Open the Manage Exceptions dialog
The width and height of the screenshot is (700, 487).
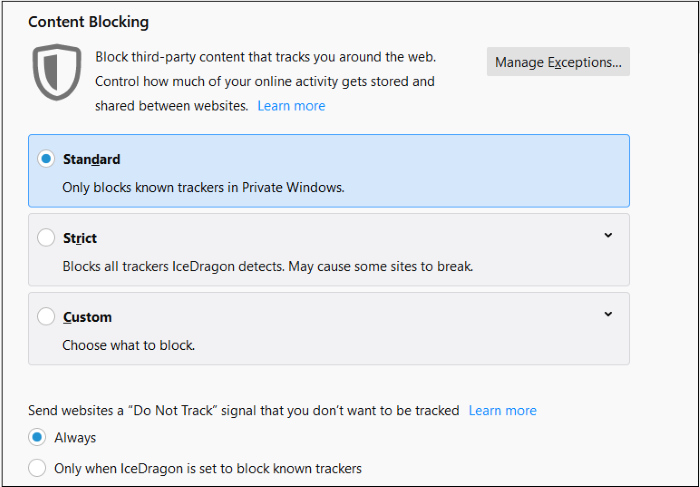558,62
